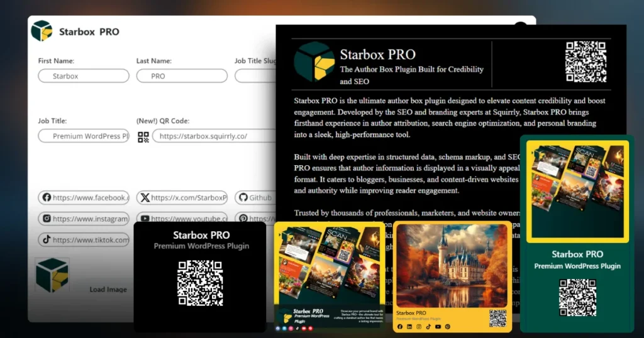Viewport: 644px width, 338px height.
Task: Click the collage image on the green card
Action: coord(577,191)
